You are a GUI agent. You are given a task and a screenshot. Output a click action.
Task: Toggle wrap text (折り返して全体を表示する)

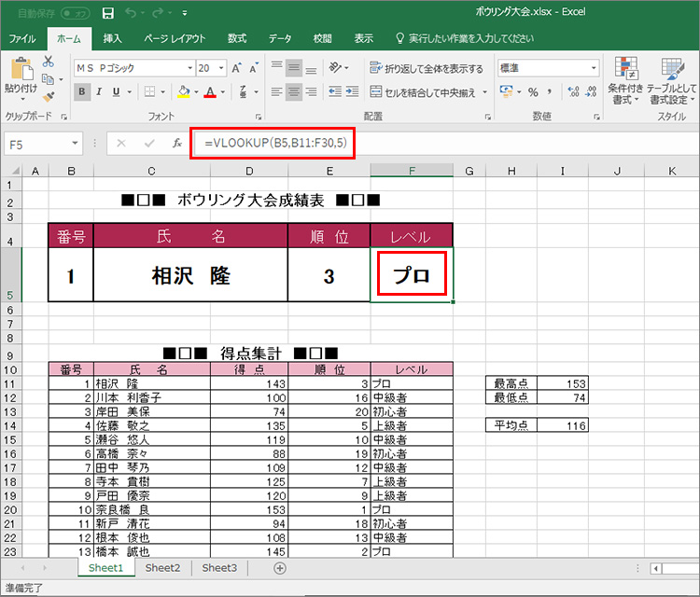click(427, 68)
